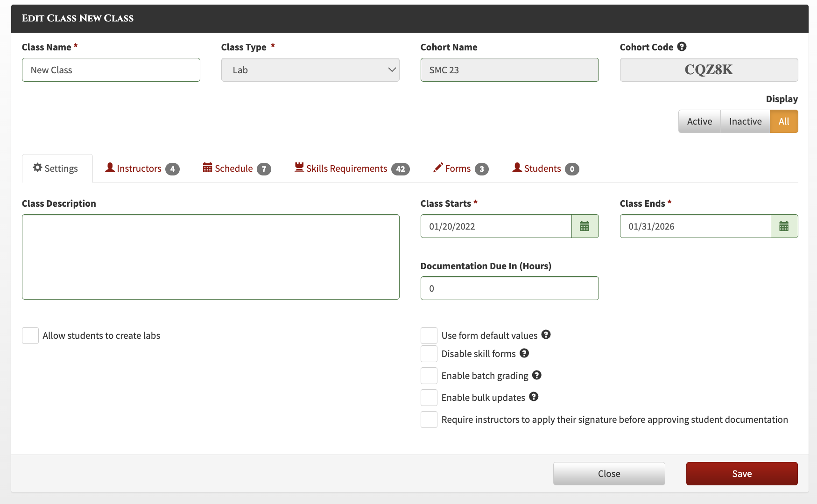Check Use form default values box
Viewport: 817px width, 504px height.
(429, 336)
